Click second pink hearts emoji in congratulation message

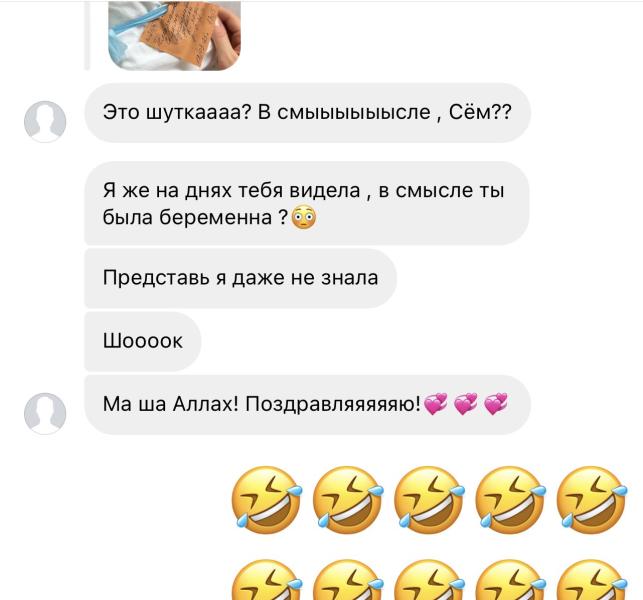465,404
